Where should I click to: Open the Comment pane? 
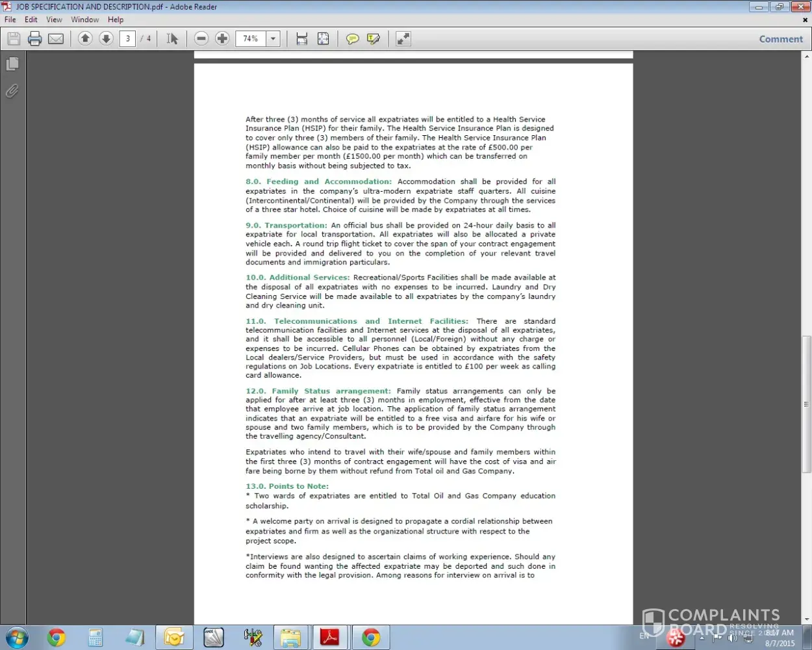[781, 39]
